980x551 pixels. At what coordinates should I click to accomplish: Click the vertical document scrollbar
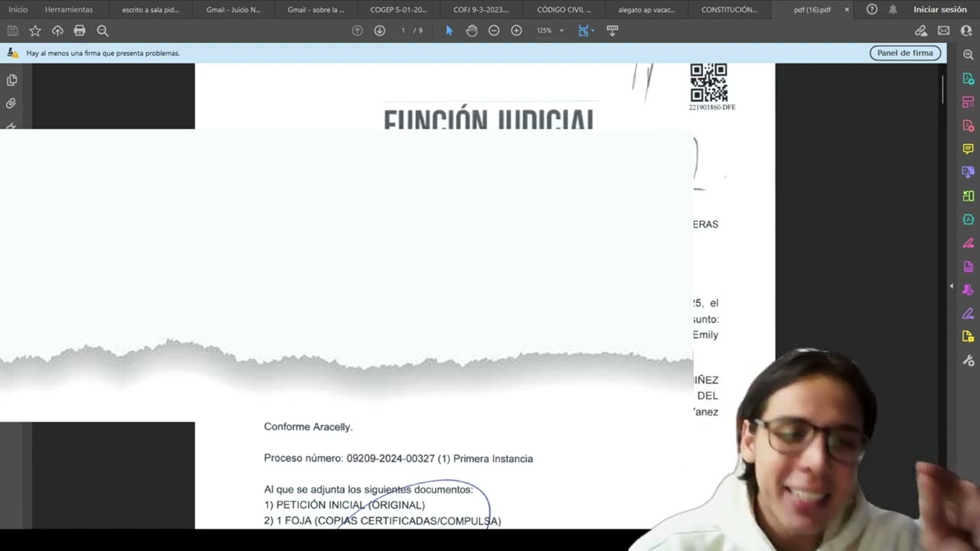(x=942, y=89)
